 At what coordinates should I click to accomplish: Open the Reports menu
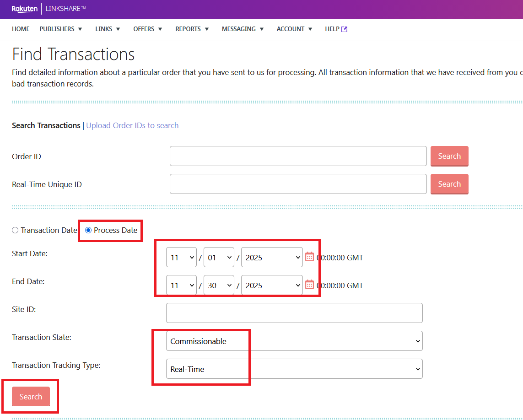pos(192,29)
